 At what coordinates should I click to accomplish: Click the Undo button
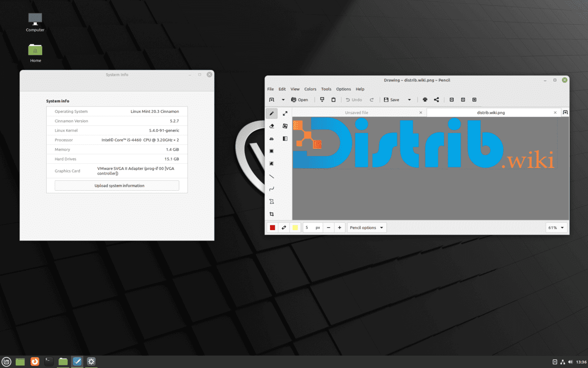pos(354,100)
